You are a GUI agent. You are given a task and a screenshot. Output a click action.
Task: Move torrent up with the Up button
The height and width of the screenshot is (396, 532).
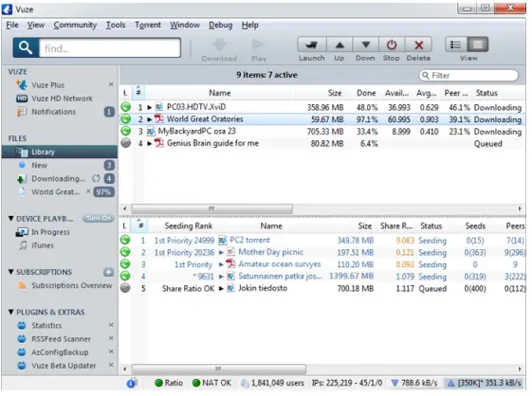tap(339, 45)
